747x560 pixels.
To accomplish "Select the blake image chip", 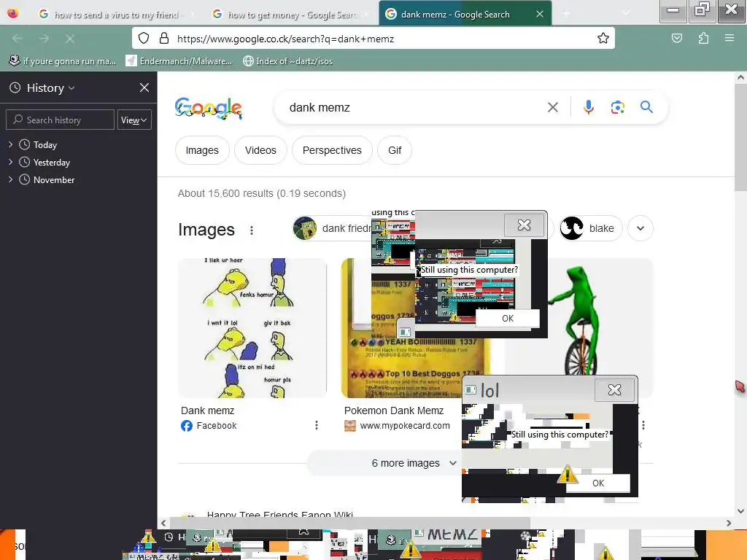I will point(591,228).
